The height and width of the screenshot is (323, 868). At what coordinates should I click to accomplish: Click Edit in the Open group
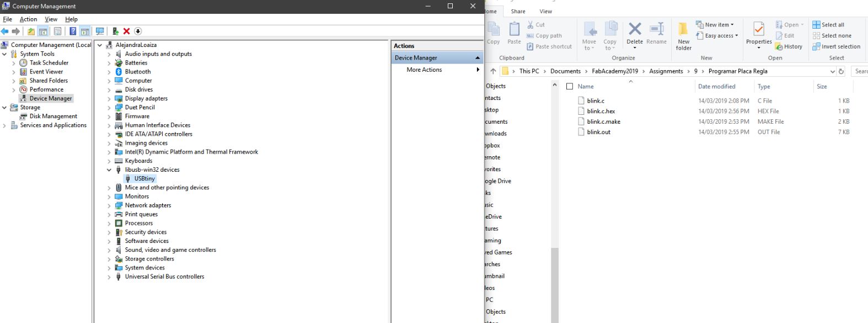click(x=785, y=36)
